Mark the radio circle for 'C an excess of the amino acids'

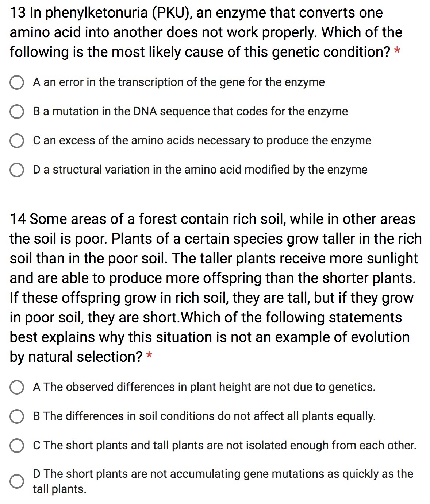tap(17, 141)
